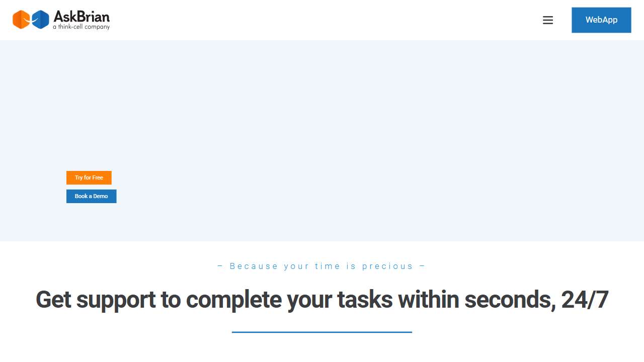Click the WebApp button's label text
This screenshot has width=644, height=362.
click(601, 20)
